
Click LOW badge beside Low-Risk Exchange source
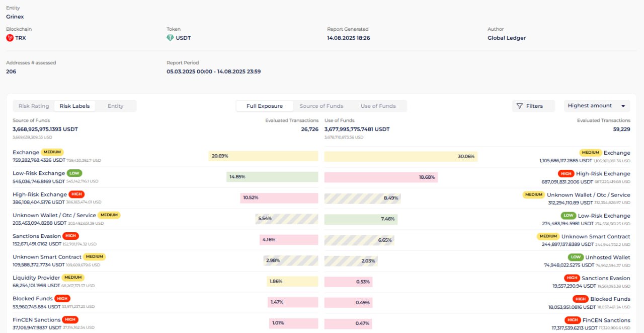point(74,173)
